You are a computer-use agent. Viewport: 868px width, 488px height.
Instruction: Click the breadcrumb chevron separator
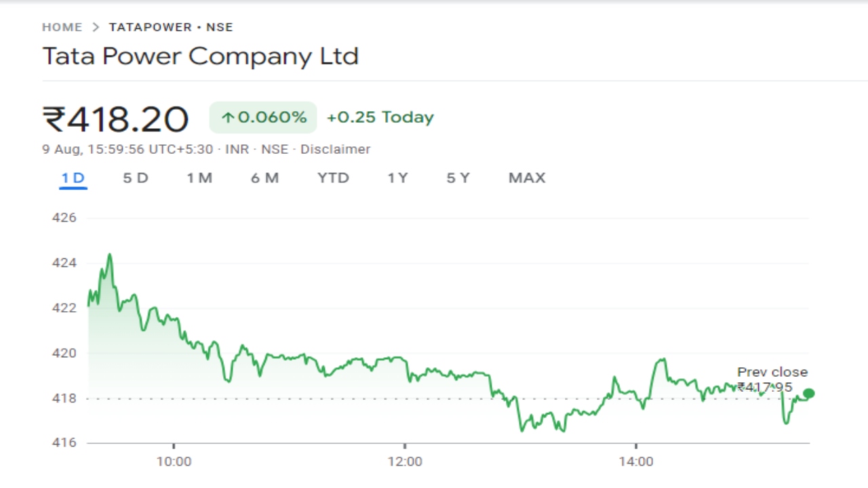[x=96, y=27]
